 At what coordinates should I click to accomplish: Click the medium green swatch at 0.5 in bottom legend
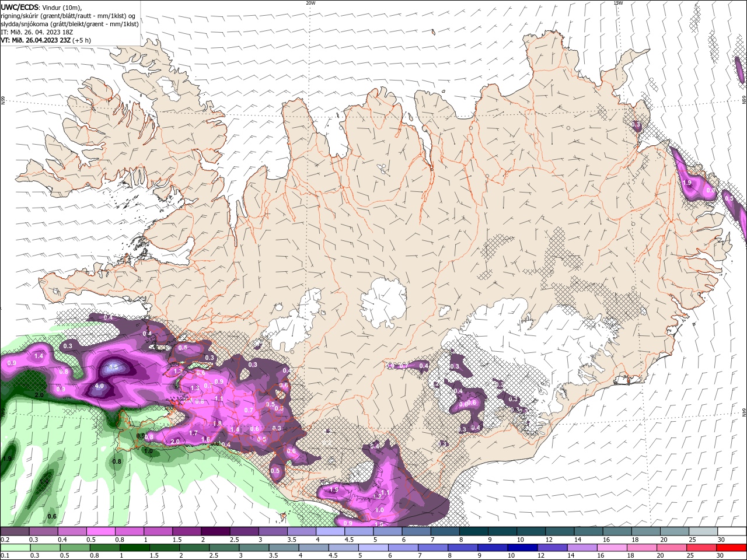[x=75, y=548]
